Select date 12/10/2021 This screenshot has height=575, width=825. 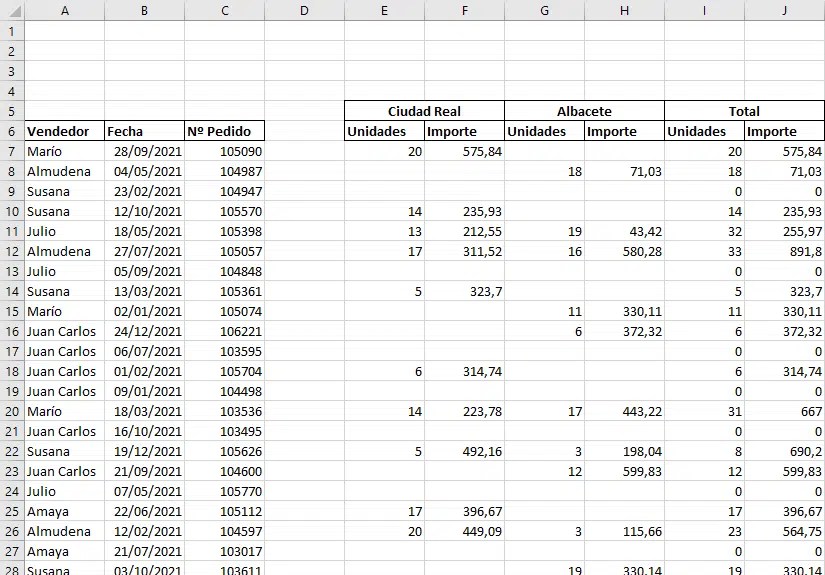tap(145, 211)
